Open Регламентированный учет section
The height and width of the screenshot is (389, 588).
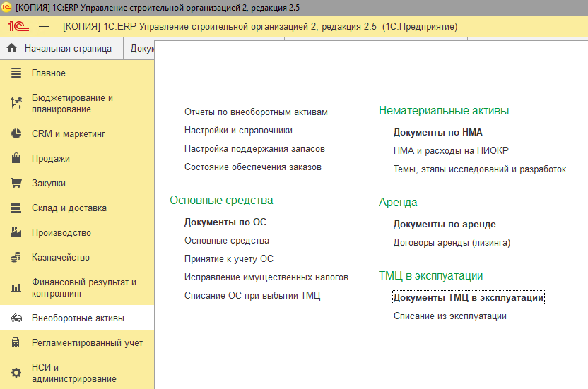pyautogui.click(x=87, y=343)
